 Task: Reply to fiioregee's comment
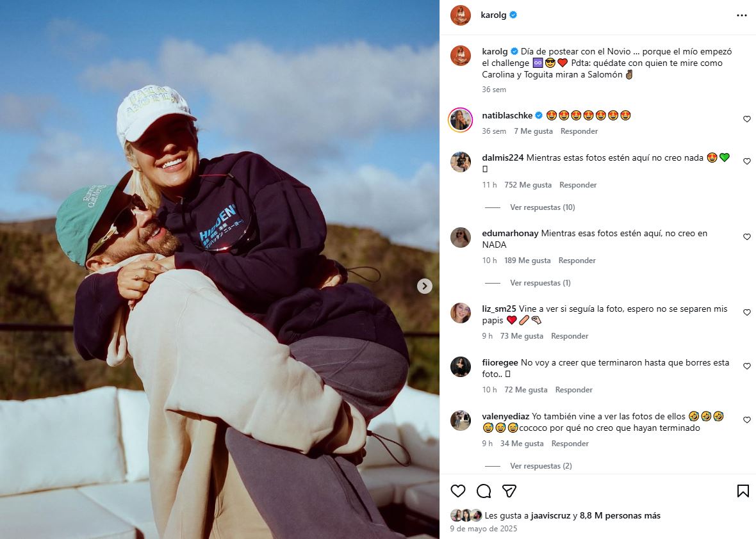573,390
